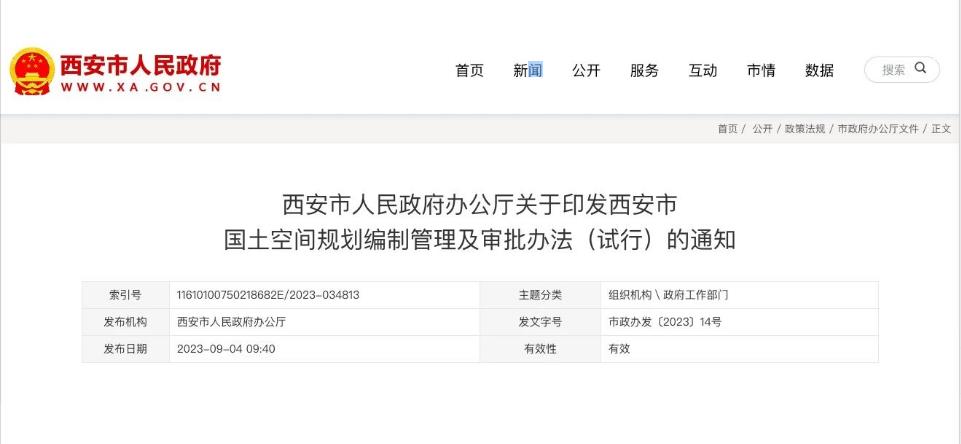Open the 数据 navigation item

click(x=819, y=70)
